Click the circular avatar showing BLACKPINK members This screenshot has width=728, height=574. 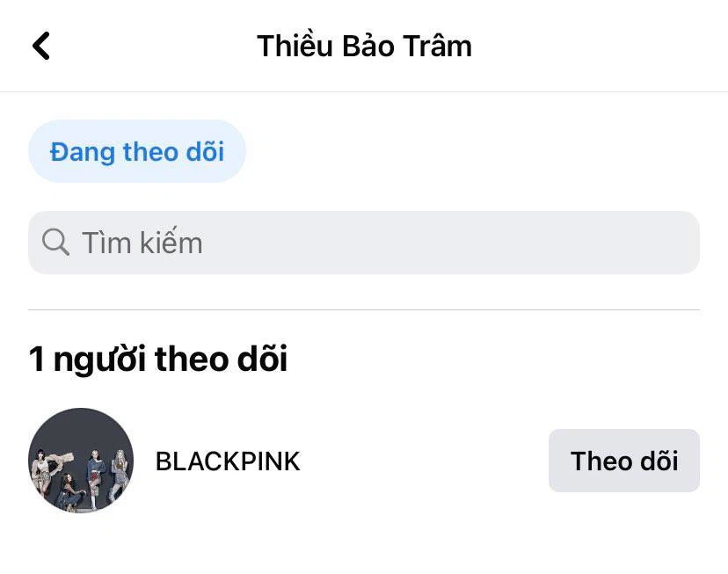click(81, 461)
